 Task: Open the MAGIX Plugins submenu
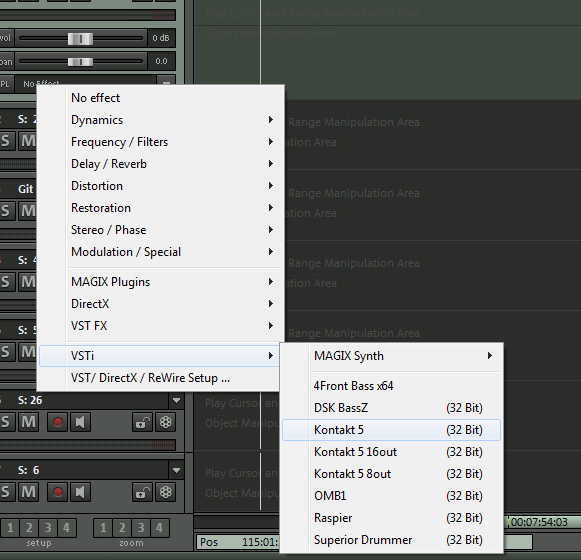(162, 282)
